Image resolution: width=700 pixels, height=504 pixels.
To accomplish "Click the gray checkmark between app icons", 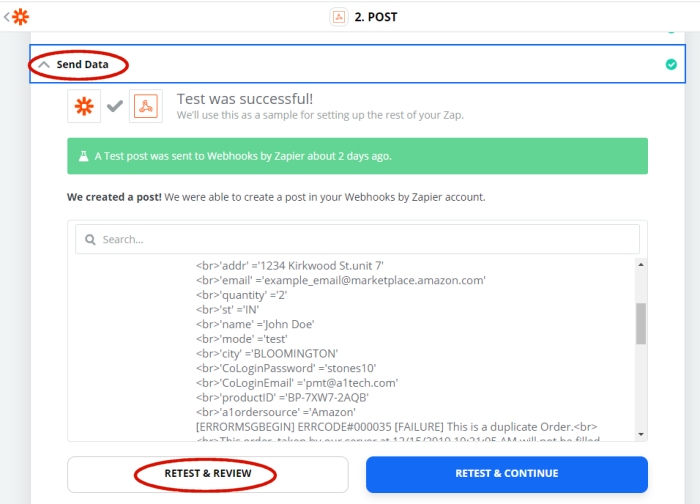I will (x=115, y=106).
